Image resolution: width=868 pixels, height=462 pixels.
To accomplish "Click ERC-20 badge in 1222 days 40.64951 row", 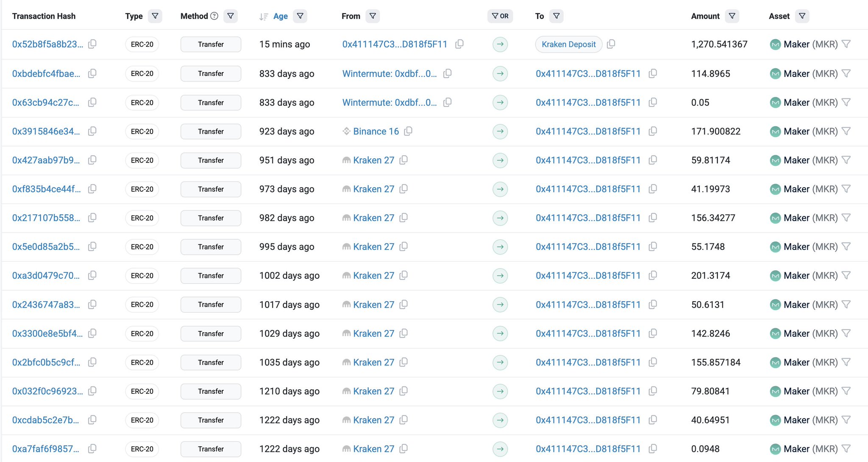I will coord(142,420).
